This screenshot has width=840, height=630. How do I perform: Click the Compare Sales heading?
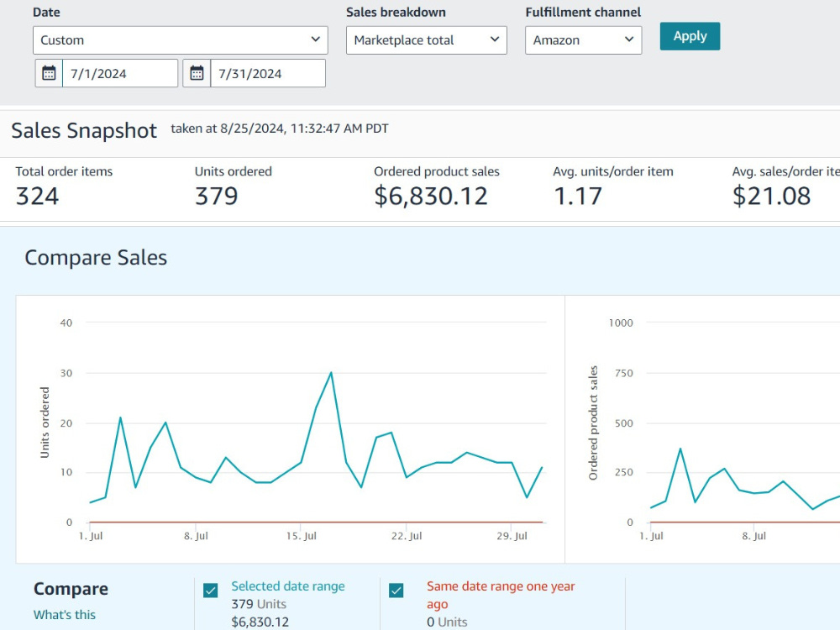point(96,258)
